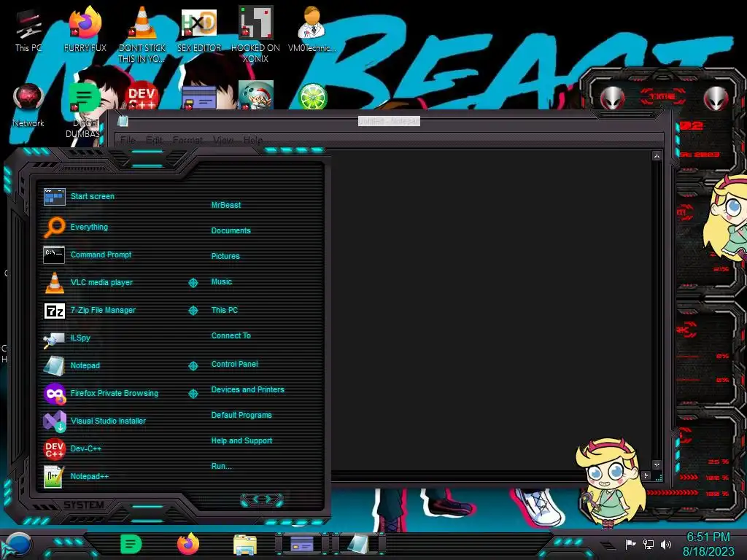Screen dimensions: 747x560
Task: Click the Start orb button
Action: tap(18, 545)
